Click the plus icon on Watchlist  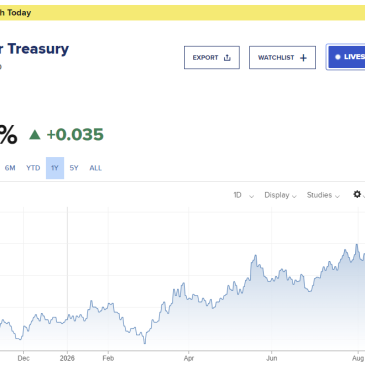[x=303, y=58]
